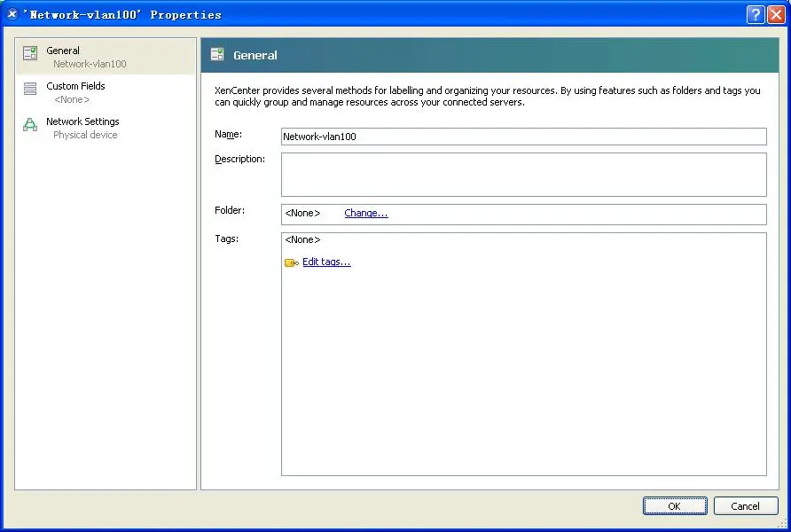
Task: Click the 'Network-vlan100' subtitle under General
Action: click(90, 64)
